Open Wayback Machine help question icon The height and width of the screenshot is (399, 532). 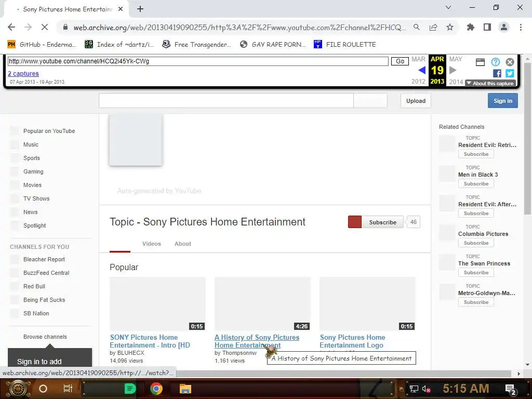coord(495,62)
